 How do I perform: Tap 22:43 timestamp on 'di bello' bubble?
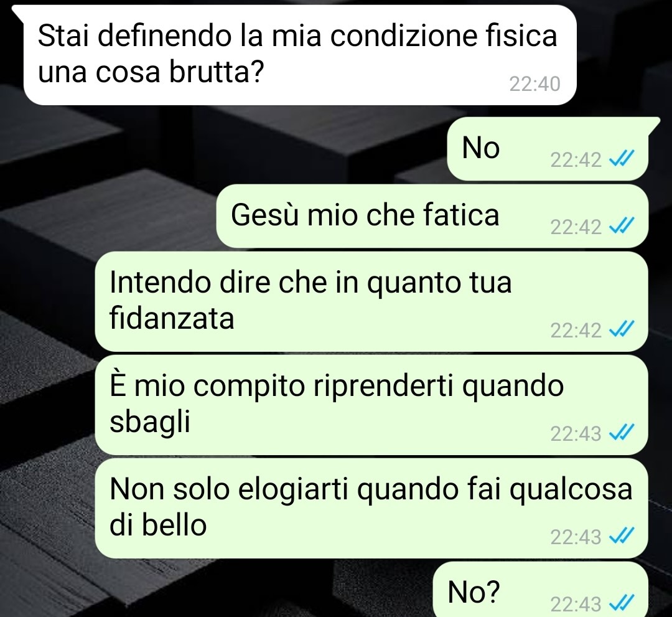coord(576,537)
